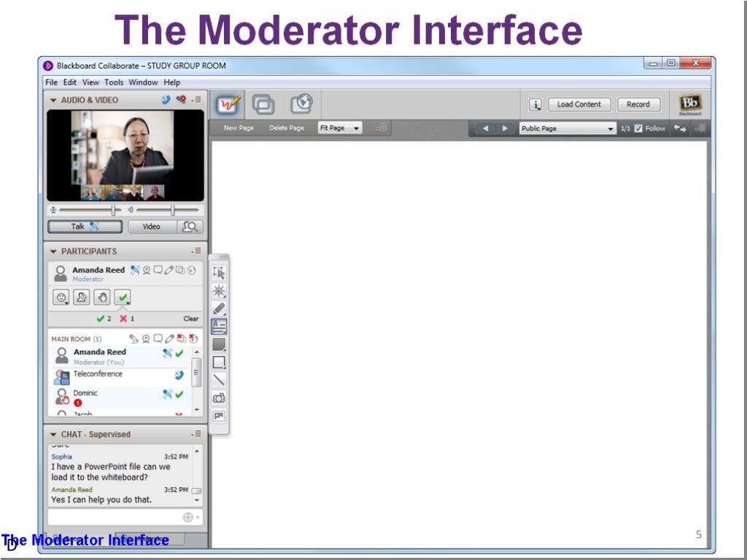
Task: Toggle Amanda Reed moderator video permission icon
Action: coord(147,270)
